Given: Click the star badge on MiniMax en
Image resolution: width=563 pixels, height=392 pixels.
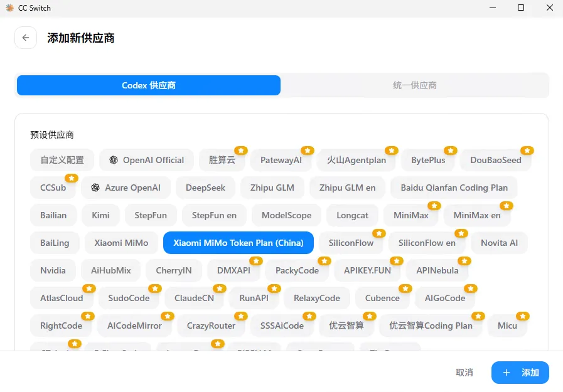Looking at the screenshot, I should click(507, 206).
